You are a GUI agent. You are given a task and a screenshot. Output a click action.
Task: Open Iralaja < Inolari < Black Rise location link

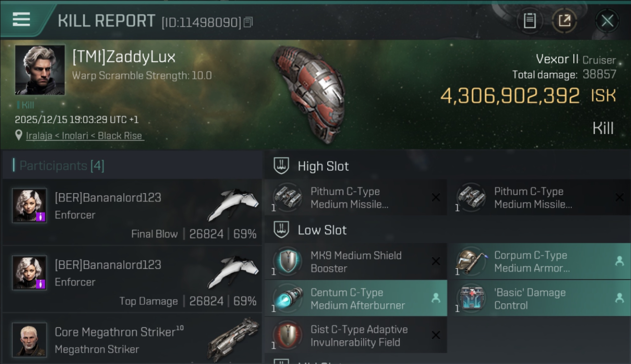[85, 136]
